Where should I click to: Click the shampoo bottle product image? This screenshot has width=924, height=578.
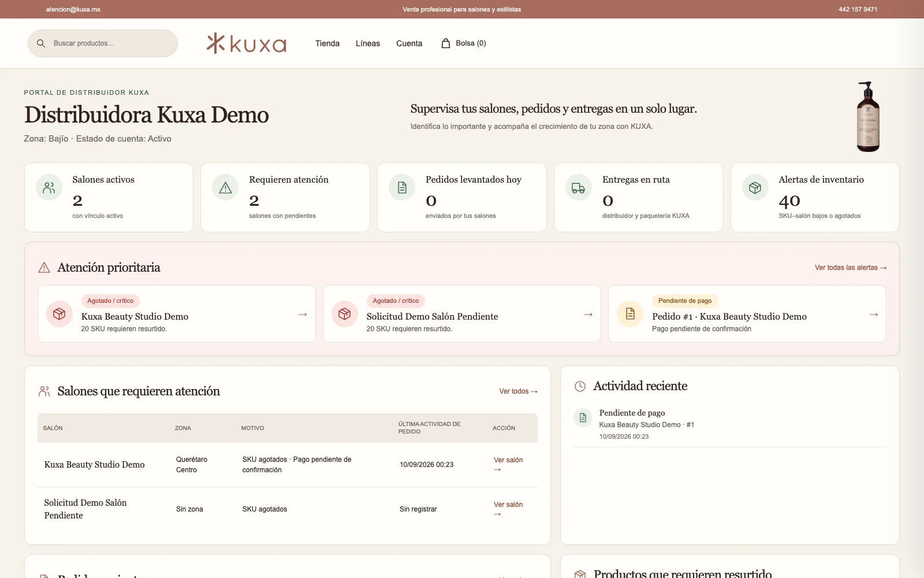[868, 117]
